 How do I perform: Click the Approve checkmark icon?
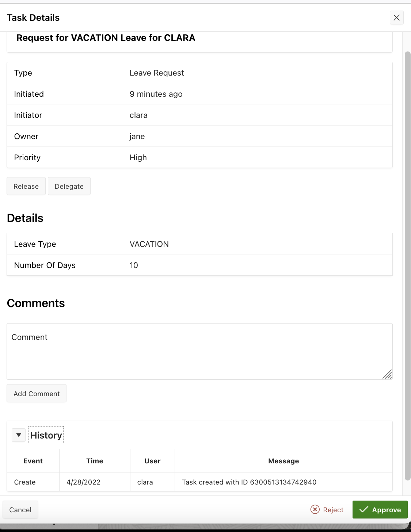pos(364,509)
